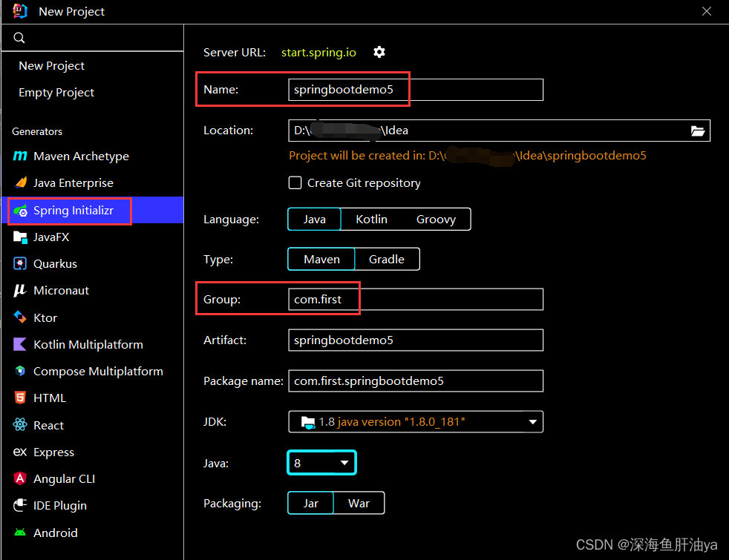Click the folder browse icon for Location
Image resolution: width=729 pixels, height=560 pixels.
click(697, 130)
